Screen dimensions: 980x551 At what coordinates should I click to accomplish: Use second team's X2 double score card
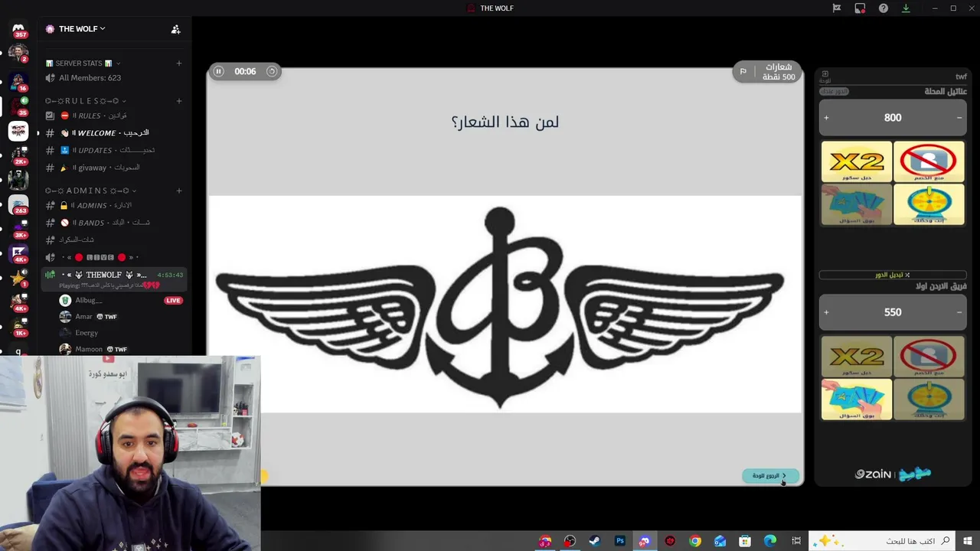pos(857,357)
